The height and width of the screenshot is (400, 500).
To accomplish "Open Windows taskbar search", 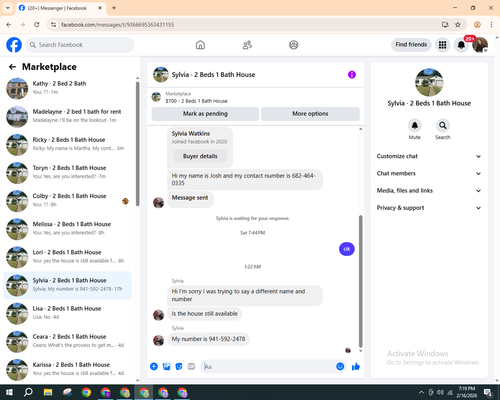I will pyautogui.click(x=28, y=392).
